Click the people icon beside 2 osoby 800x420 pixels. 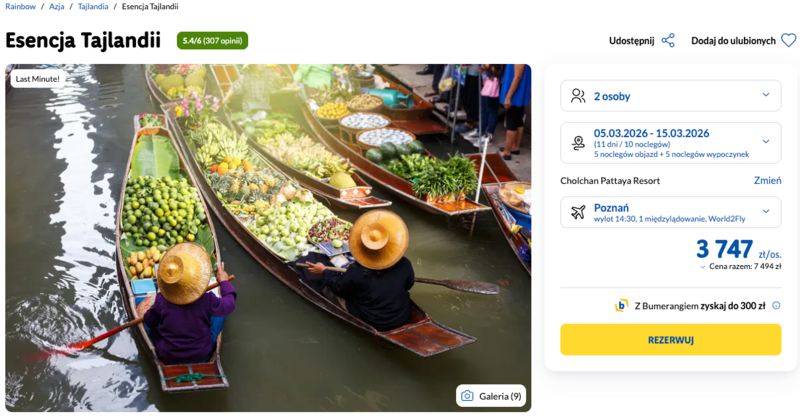coord(578,96)
